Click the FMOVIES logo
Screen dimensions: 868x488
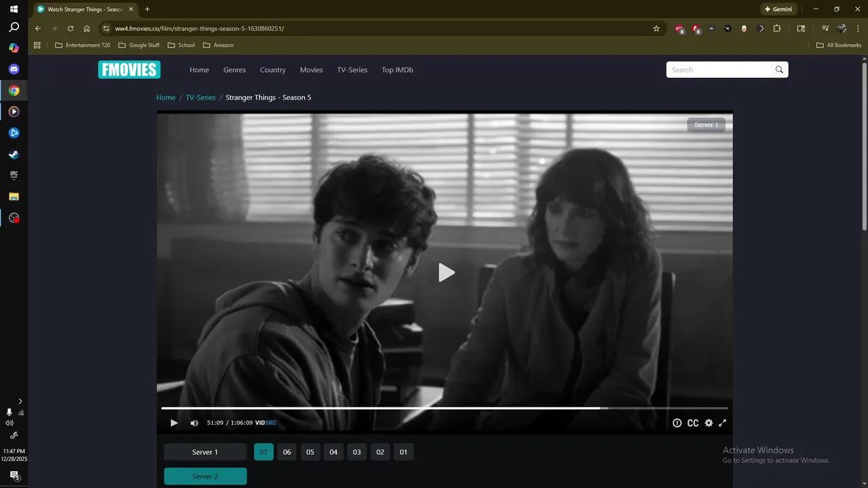(129, 70)
